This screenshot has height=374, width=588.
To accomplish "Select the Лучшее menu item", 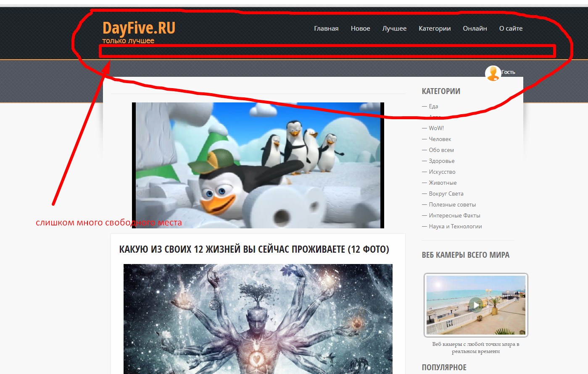I will point(394,29).
